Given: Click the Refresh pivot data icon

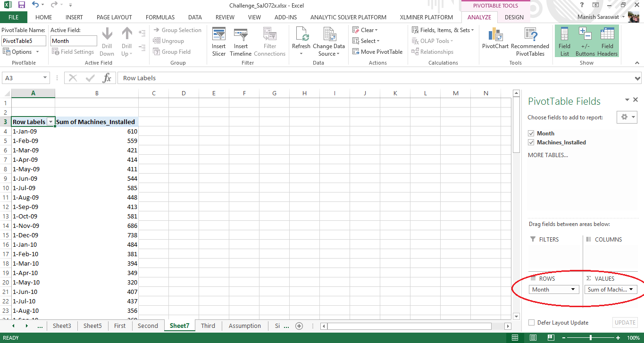Looking at the screenshot, I should (x=301, y=36).
